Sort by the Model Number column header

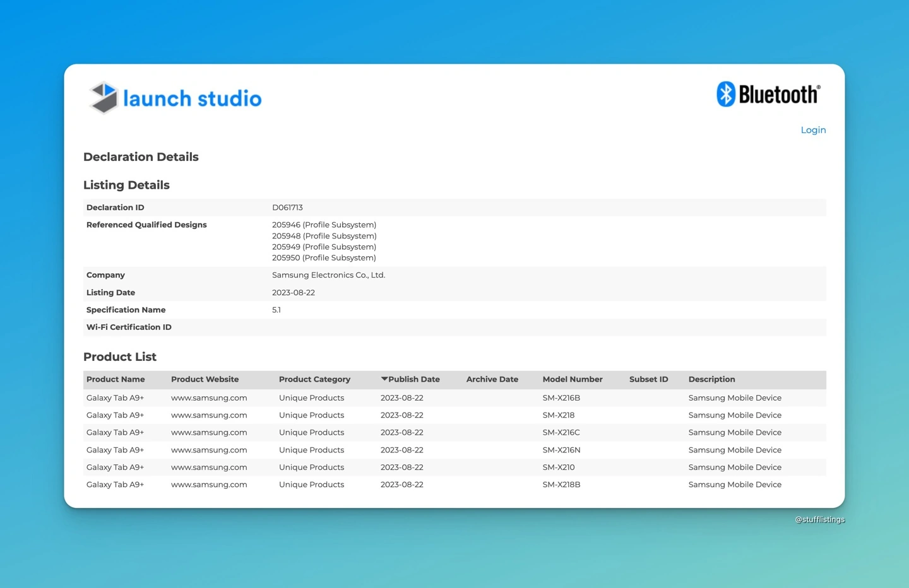(572, 379)
